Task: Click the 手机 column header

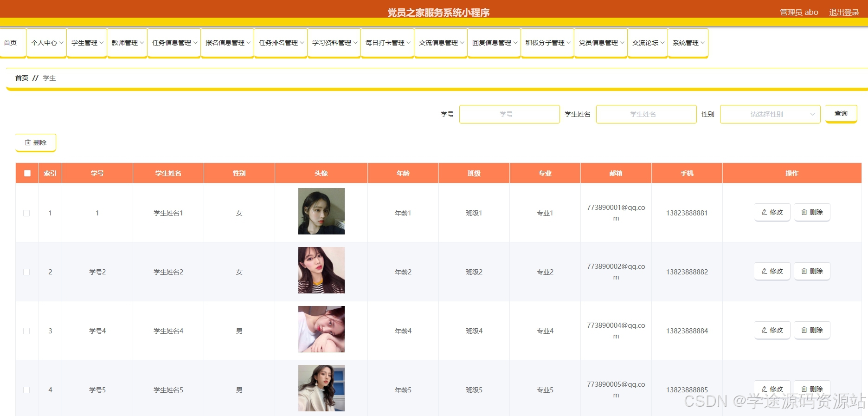Action: click(x=687, y=173)
